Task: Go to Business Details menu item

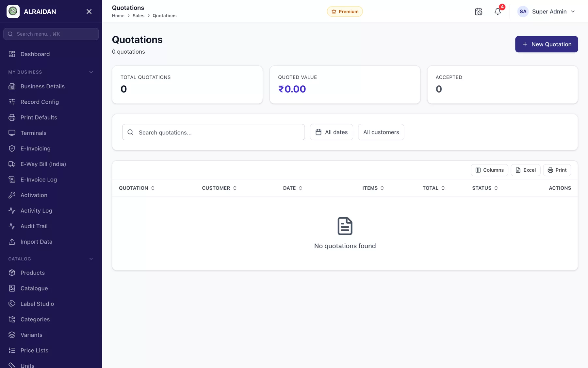Action: point(51,86)
